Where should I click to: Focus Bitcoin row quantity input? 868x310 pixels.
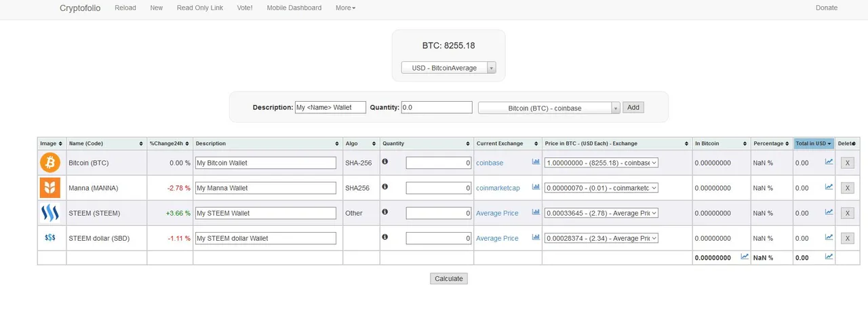tap(439, 163)
